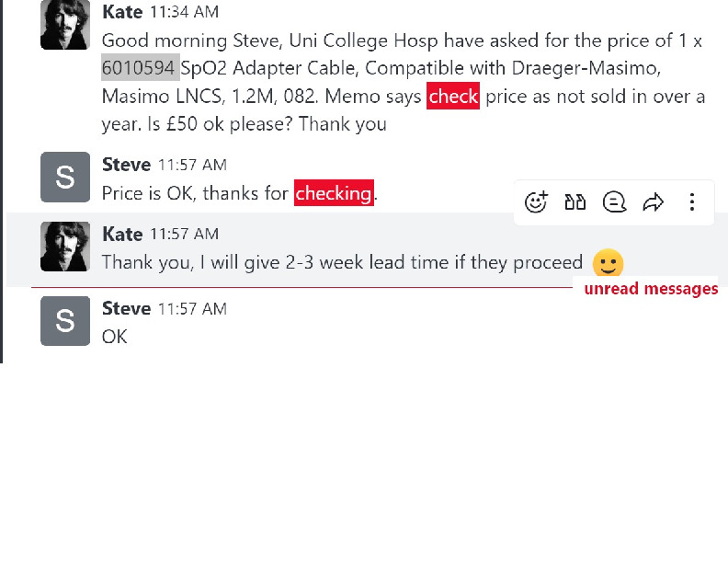Click the 11:57 AM timestamp on Steve's 'OK' message
The height and width of the screenshot is (563, 728).
coord(192,309)
